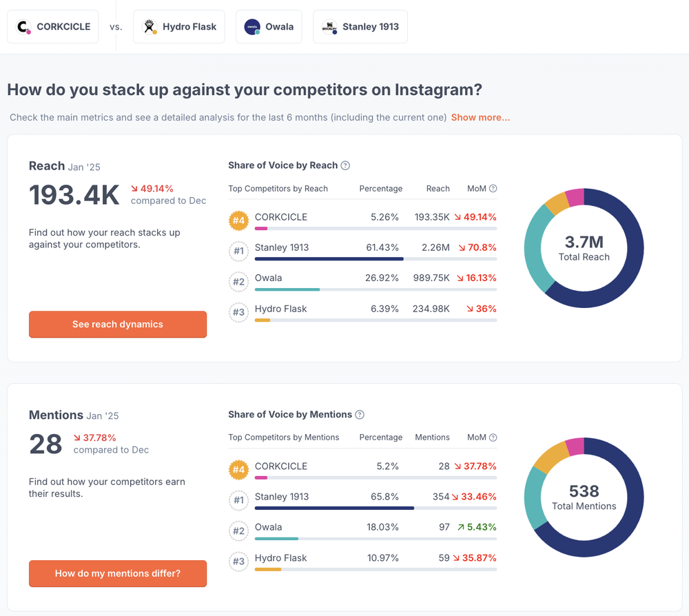Image resolution: width=689 pixels, height=616 pixels.
Task: Click the 37.78% down arrow beside 28
Action: coord(77,438)
